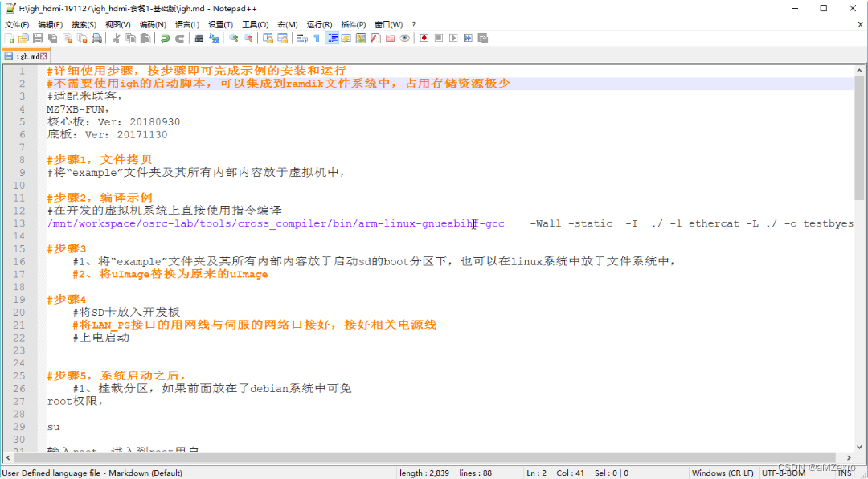Open the 视图(V) menu
868x479 pixels.
click(x=118, y=24)
